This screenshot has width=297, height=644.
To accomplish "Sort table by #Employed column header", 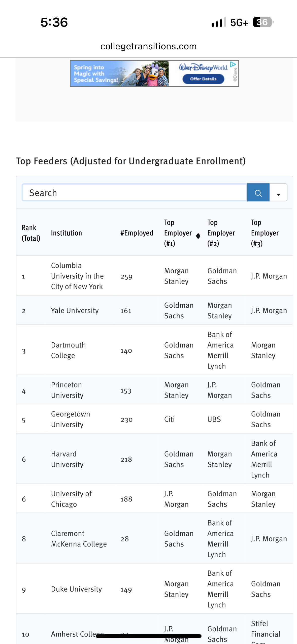I will [x=137, y=233].
